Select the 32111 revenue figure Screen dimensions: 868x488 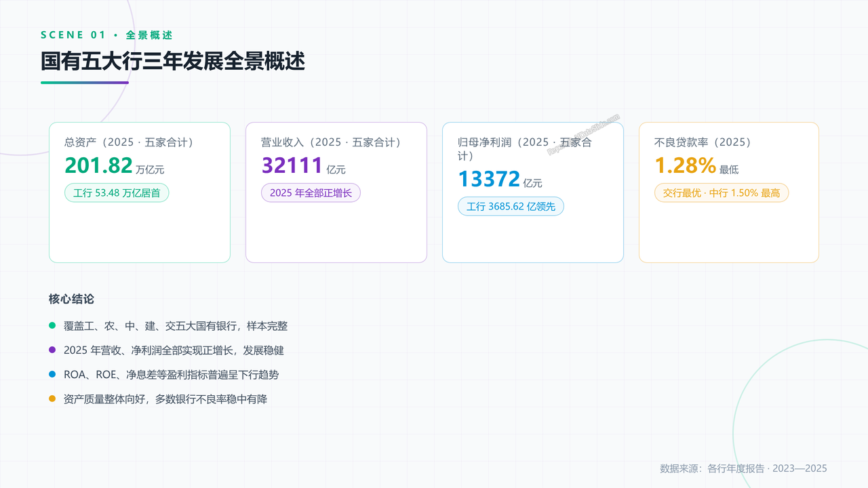pyautogui.click(x=292, y=165)
